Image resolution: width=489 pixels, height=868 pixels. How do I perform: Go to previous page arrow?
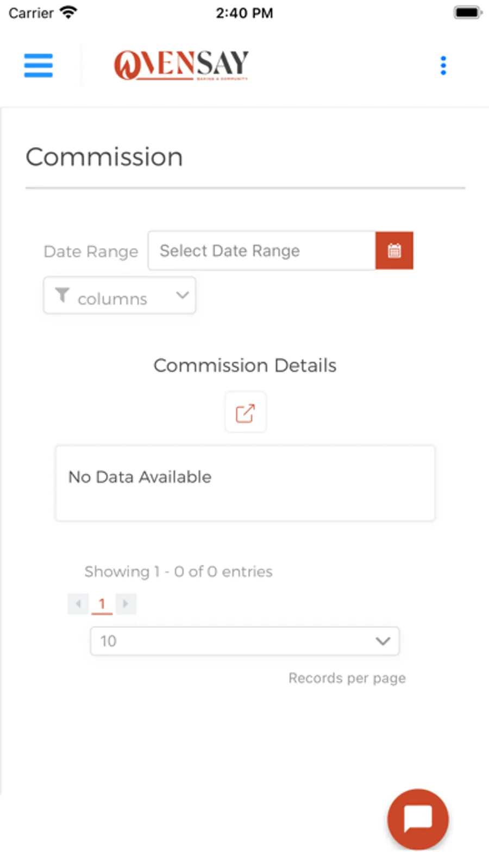(x=78, y=603)
